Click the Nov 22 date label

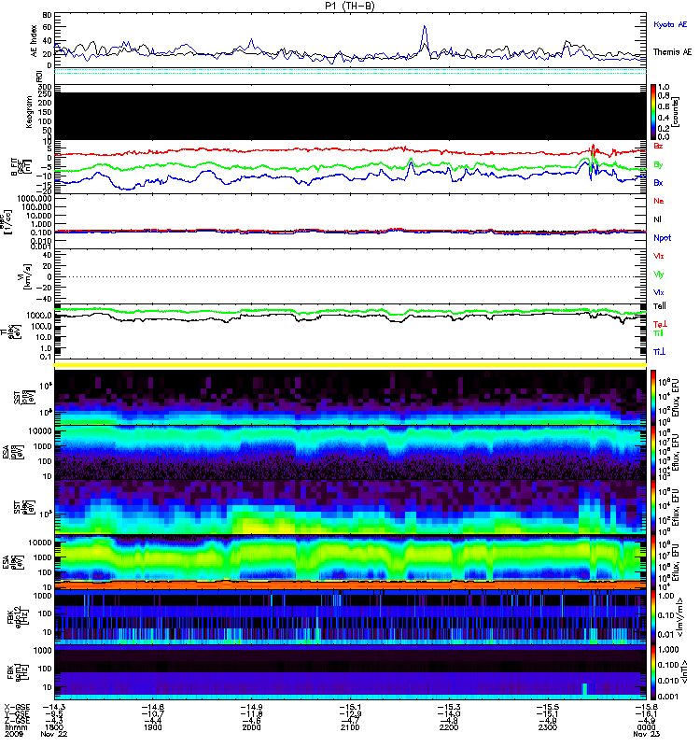(54, 734)
